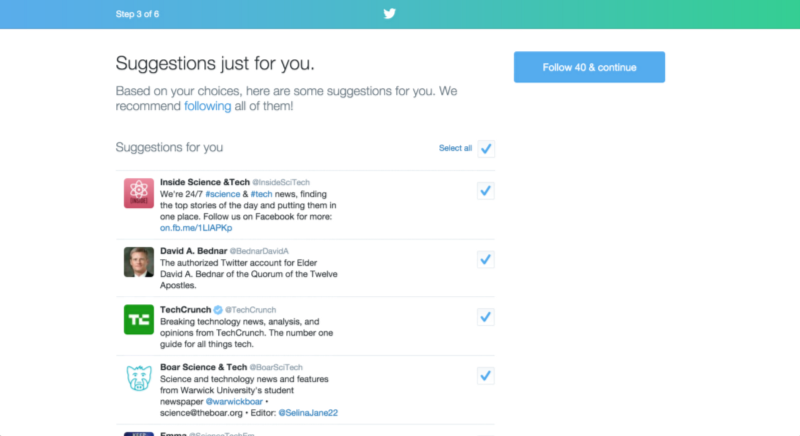Open the @warwickboar mention link
Screen dimensions: 800x436
tap(234, 402)
